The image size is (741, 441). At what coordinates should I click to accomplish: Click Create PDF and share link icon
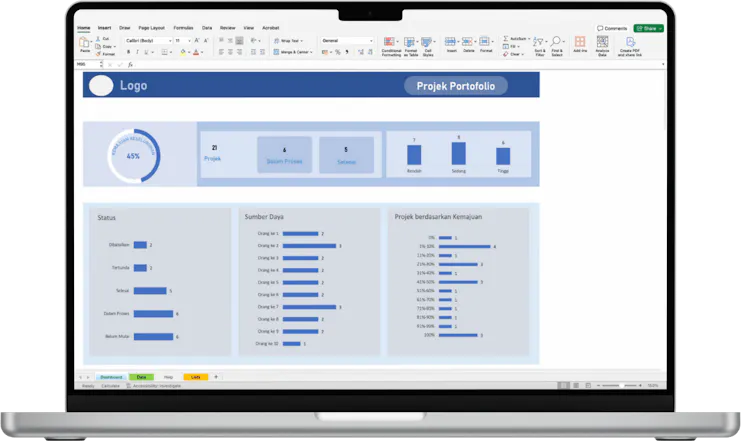630,42
